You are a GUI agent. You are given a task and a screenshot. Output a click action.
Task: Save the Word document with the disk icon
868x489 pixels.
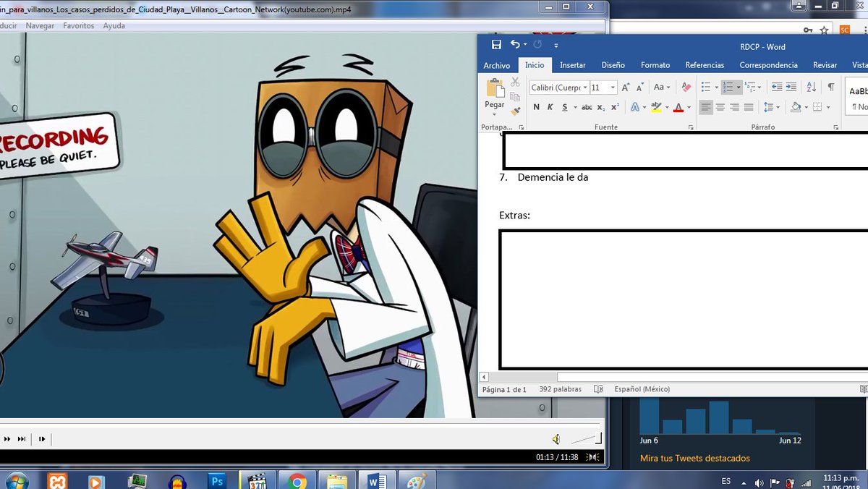point(496,45)
